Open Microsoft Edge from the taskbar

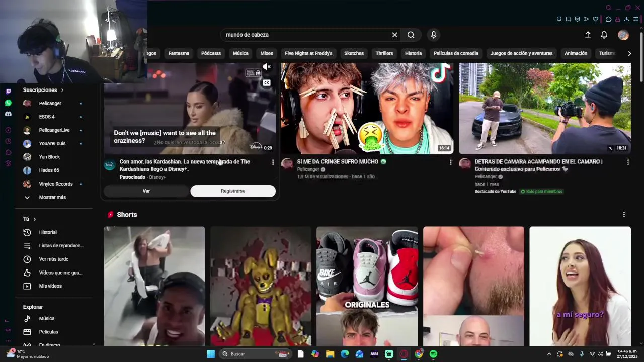(345, 354)
